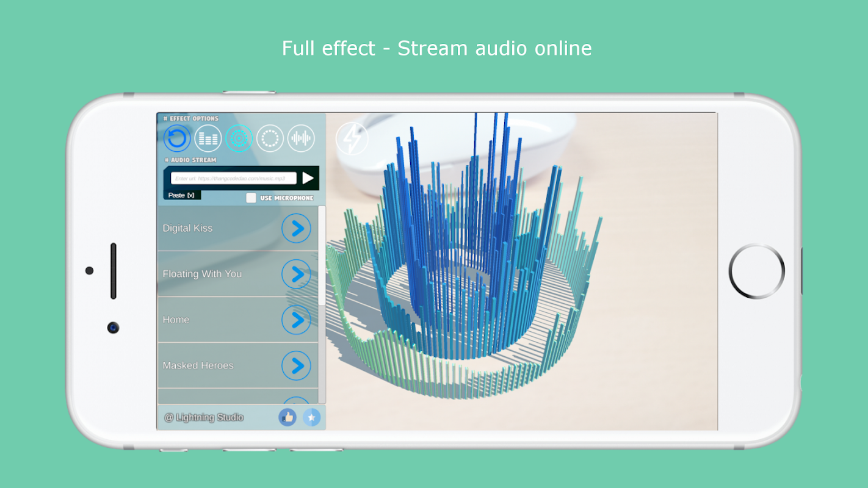This screenshot has width=868, height=488.
Task: Choose the concentric dotted circles effect
Action: click(239, 138)
